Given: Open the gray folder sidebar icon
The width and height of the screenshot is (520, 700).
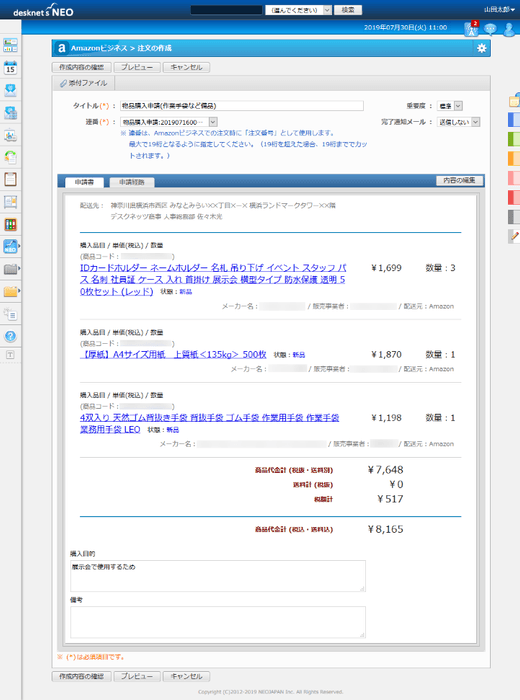Looking at the screenshot, I should point(10,269).
